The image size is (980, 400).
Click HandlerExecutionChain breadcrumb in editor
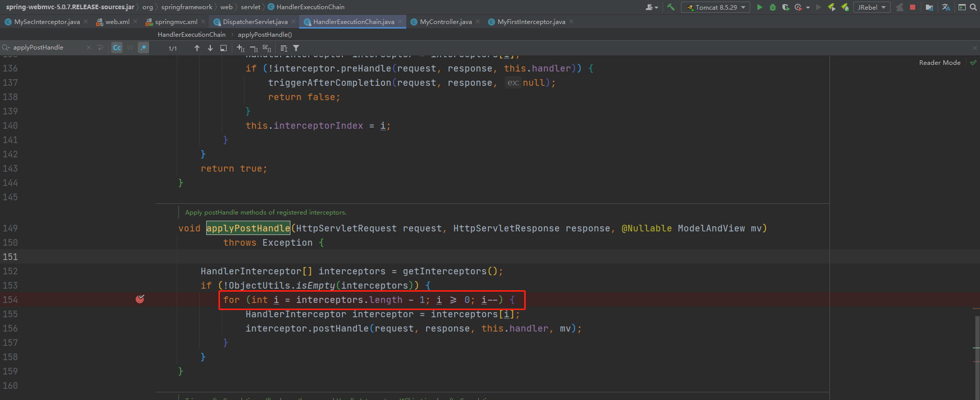[x=191, y=35]
